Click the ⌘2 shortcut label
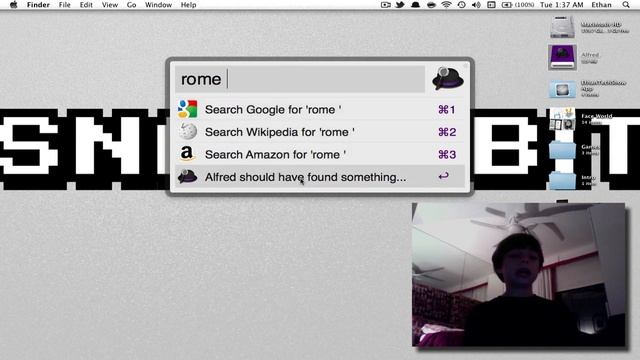Viewport: 640px width, 360px height. click(447, 132)
